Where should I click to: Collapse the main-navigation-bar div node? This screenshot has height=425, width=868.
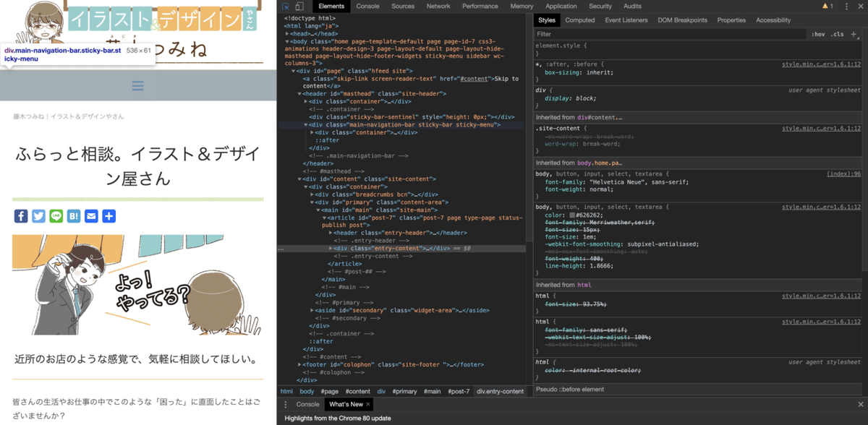point(306,124)
